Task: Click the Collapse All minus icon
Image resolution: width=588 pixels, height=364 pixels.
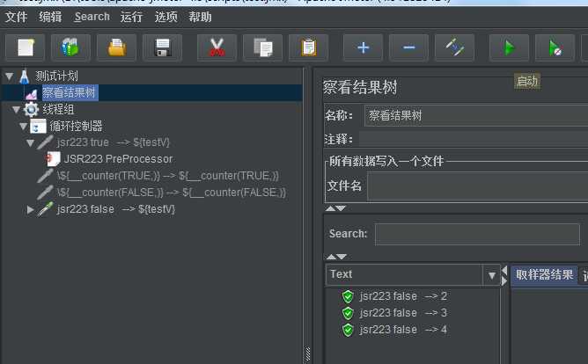Action: coord(408,48)
